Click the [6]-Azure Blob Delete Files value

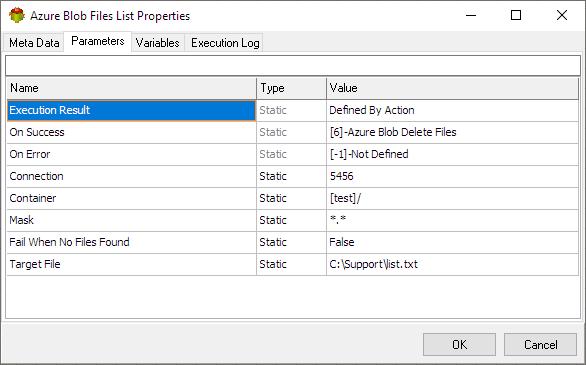453,132
